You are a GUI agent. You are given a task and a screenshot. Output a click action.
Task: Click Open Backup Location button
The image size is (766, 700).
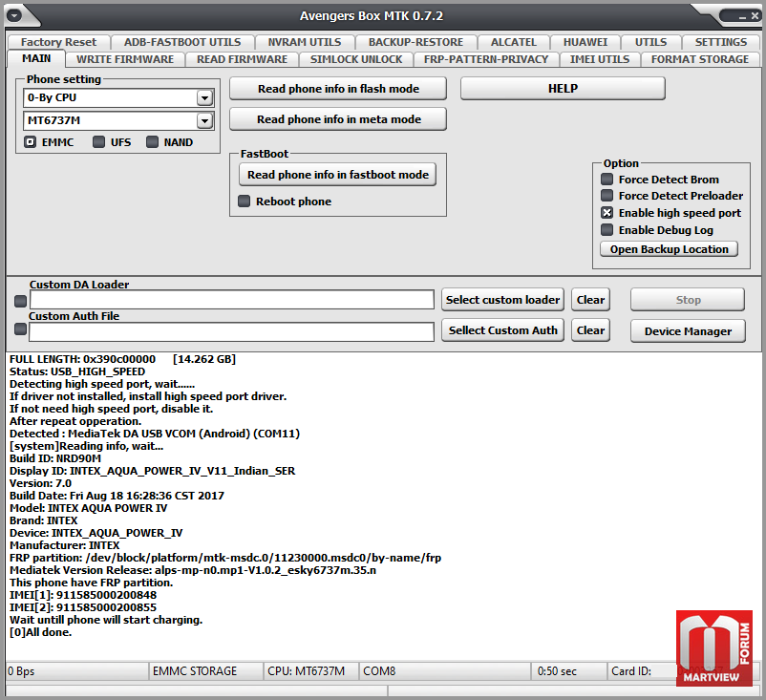click(669, 249)
